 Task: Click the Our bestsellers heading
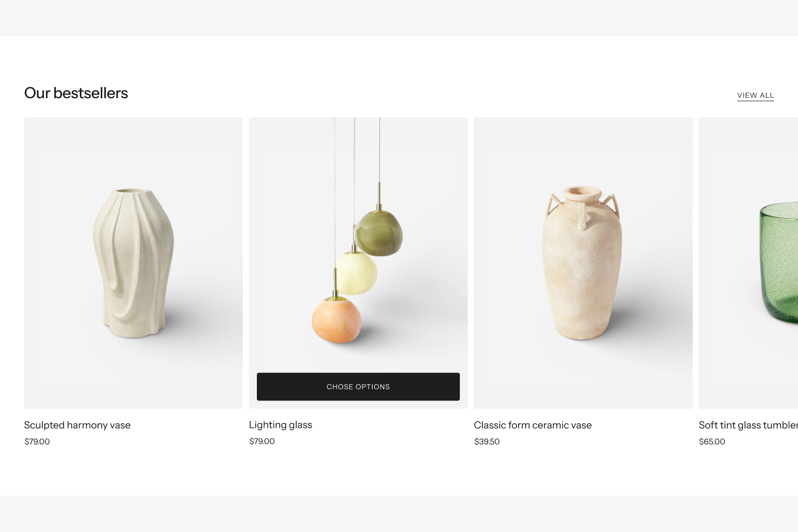(x=76, y=93)
